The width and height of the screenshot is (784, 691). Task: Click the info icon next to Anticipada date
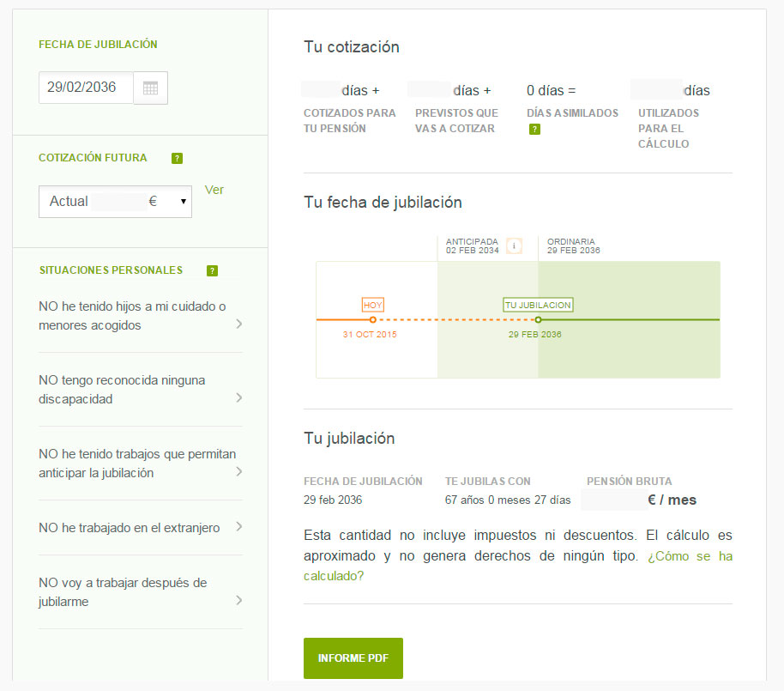point(514,245)
